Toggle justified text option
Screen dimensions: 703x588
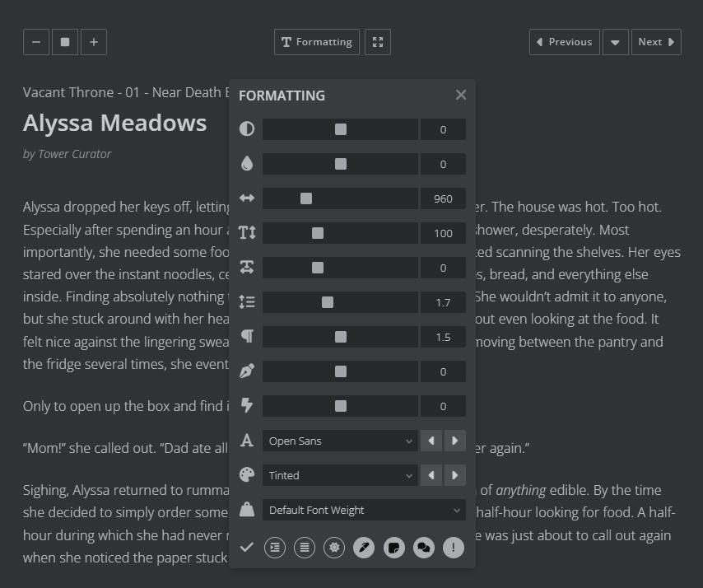coord(305,548)
